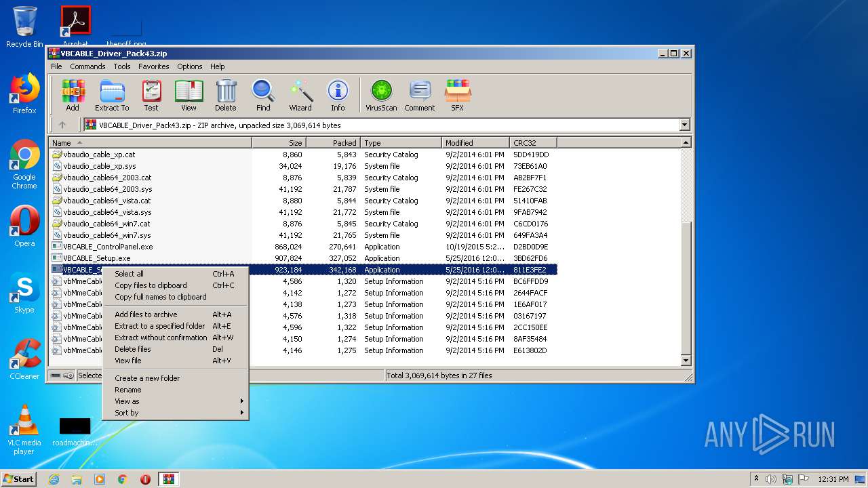Choose Create a new folder
The height and width of the screenshot is (488, 868).
point(176,378)
